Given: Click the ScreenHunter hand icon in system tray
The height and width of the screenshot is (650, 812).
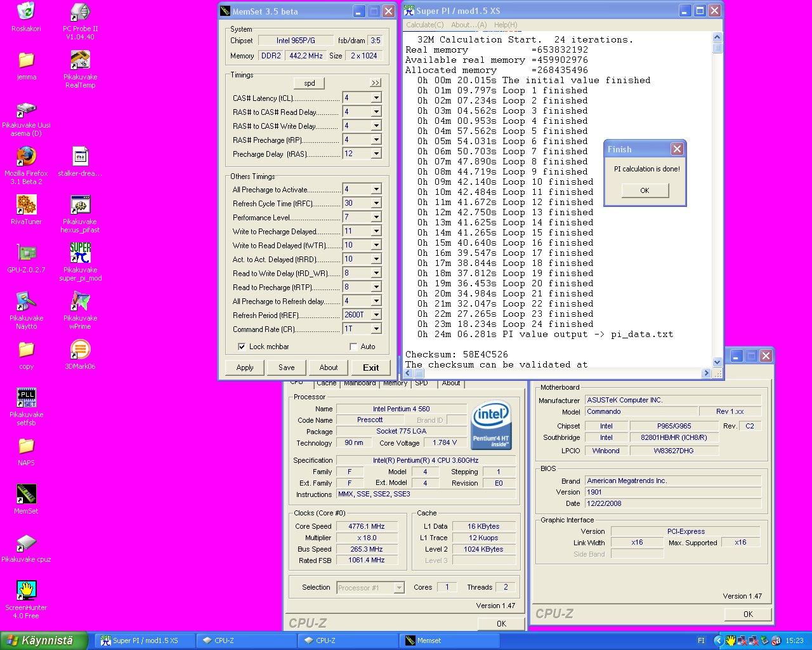Looking at the screenshot, I should [x=731, y=640].
